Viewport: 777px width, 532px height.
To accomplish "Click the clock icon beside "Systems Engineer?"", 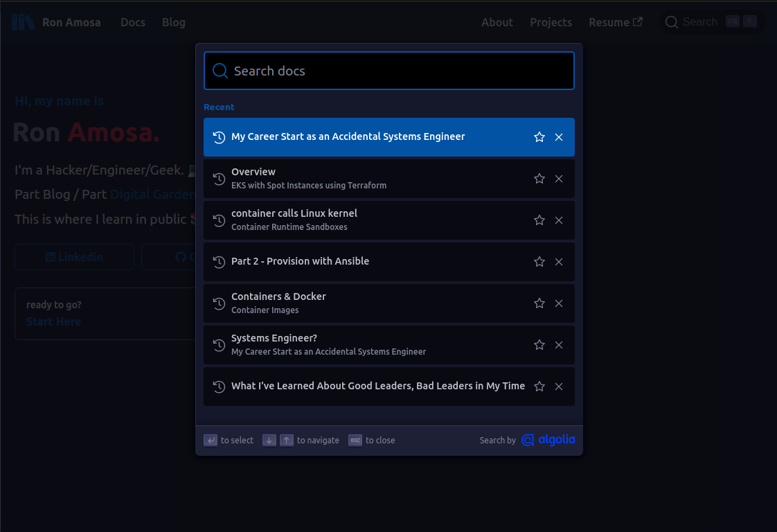I will click(x=219, y=344).
